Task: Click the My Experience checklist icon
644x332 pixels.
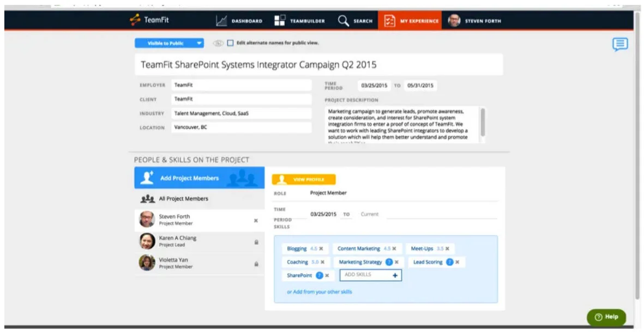Action: click(x=389, y=21)
